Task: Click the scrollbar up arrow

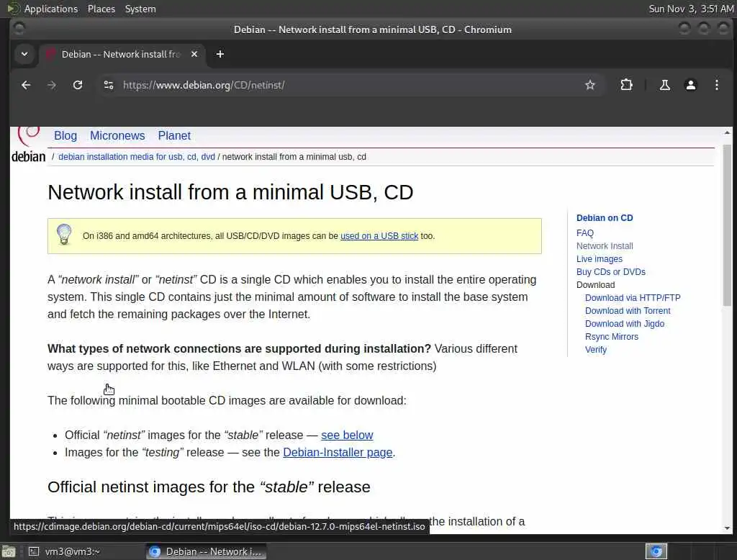Action: (x=727, y=133)
